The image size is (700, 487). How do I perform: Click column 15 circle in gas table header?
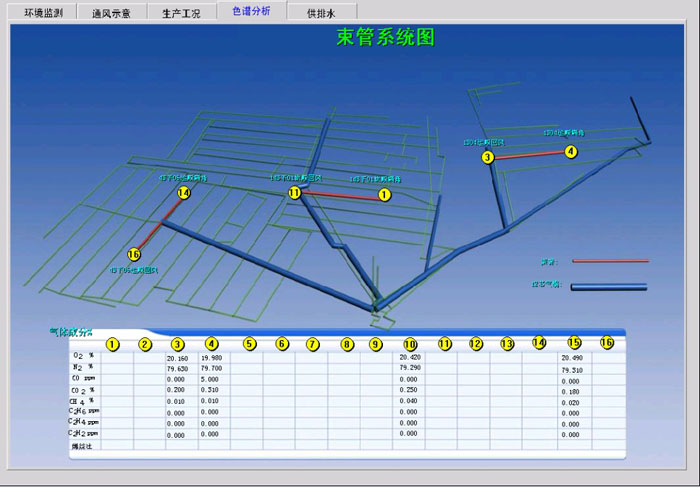[574, 343]
